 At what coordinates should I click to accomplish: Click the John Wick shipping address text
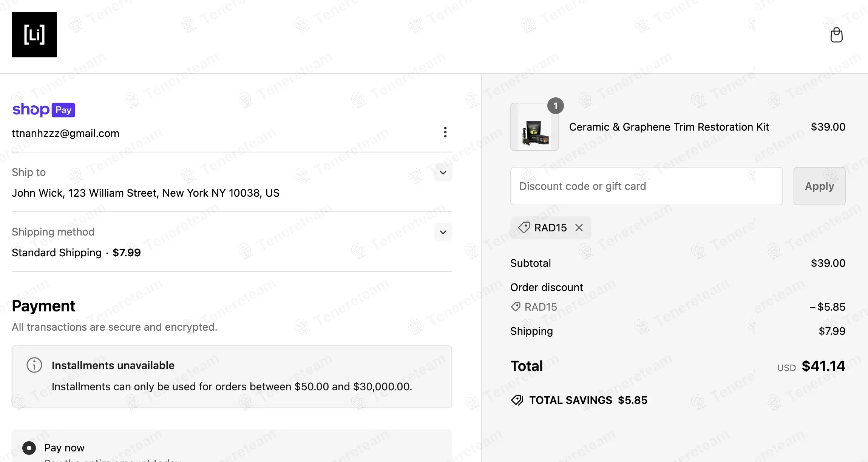[145, 193]
